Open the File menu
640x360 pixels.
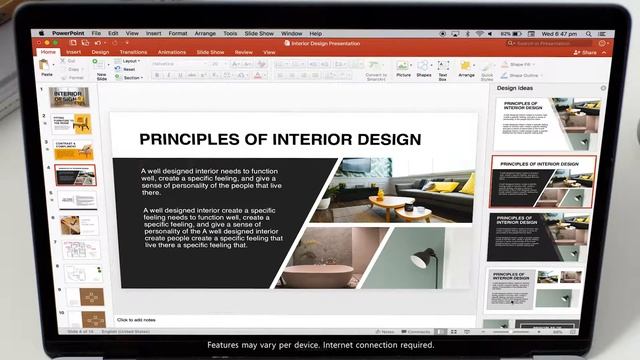click(96, 33)
